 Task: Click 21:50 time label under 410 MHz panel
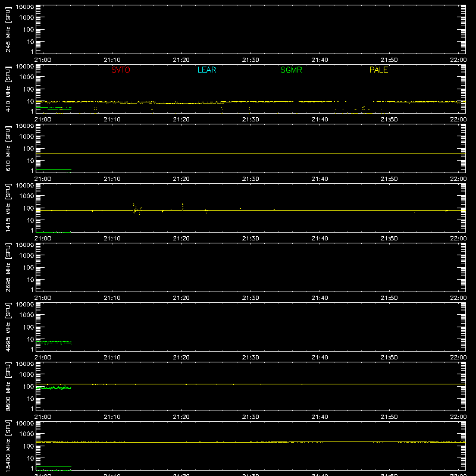pos(389,120)
